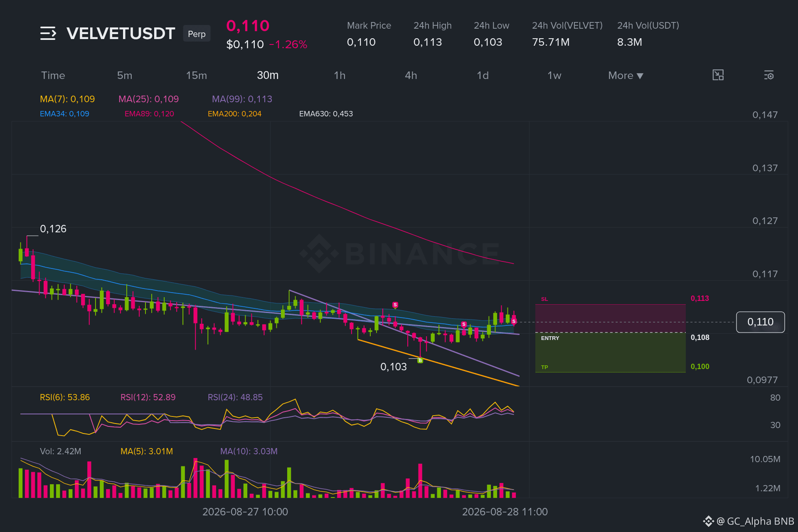Click the VELVETUSDT pair name

(121, 33)
